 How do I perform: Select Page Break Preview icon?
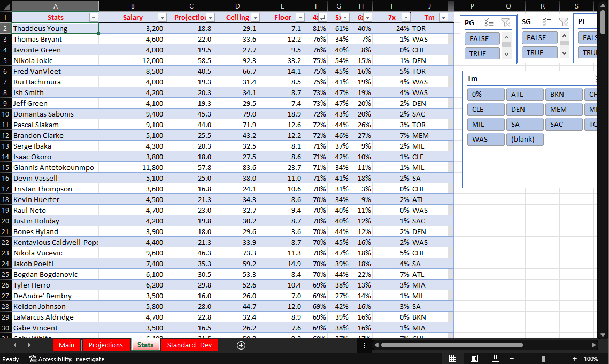click(495, 358)
